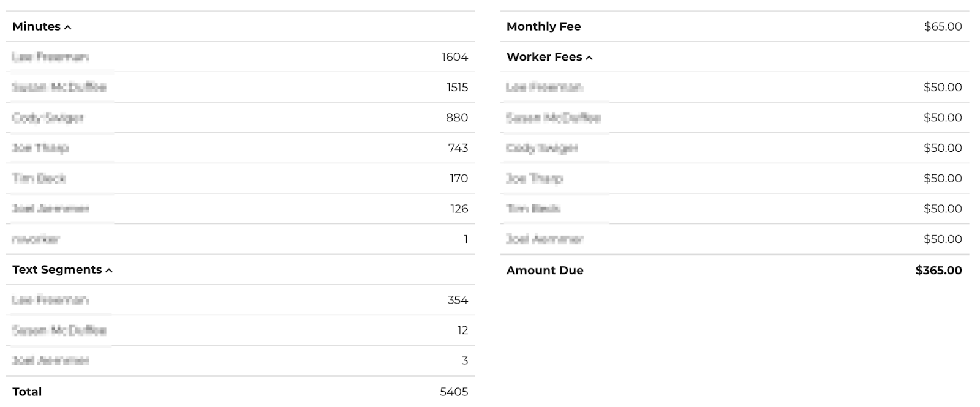Click the $65.00 monthly fee amount

coord(943,26)
